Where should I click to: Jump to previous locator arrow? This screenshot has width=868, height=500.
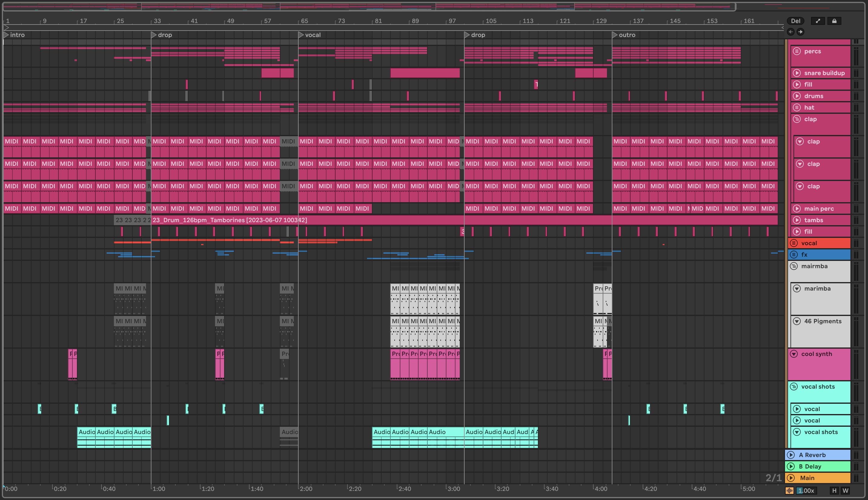[791, 32]
